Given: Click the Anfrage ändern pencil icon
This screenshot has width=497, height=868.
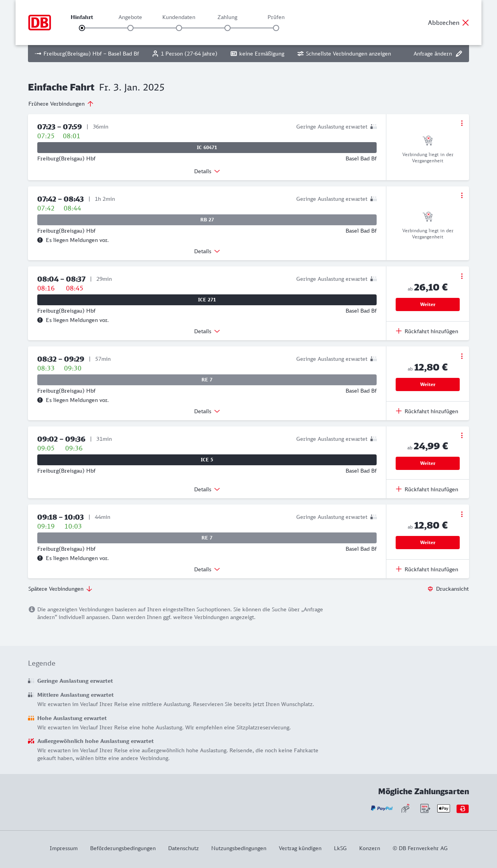Looking at the screenshot, I should pyautogui.click(x=459, y=54).
